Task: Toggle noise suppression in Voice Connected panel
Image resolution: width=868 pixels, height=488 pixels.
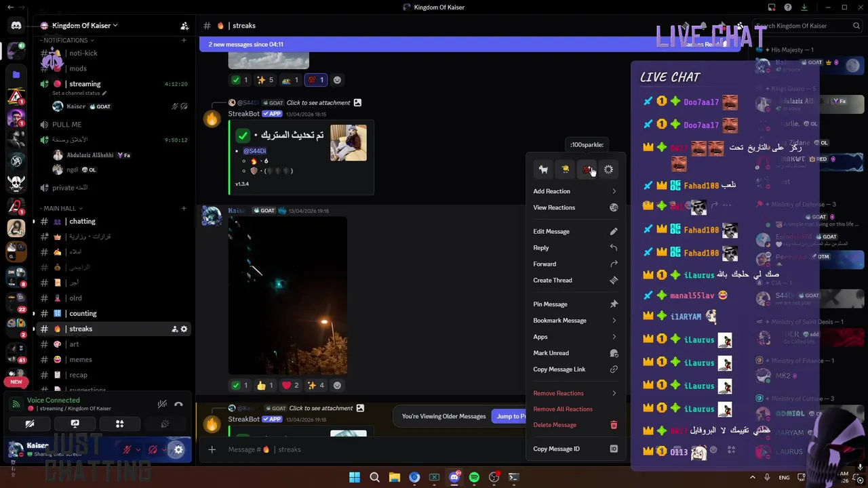Action: 162,404
